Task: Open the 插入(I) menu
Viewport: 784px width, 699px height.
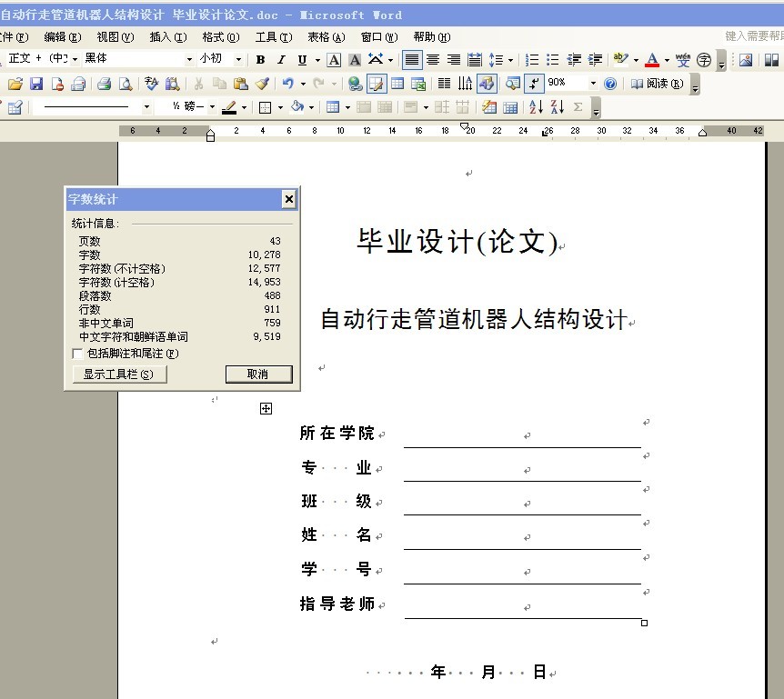Action: pyautogui.click(x=168, y=37)
